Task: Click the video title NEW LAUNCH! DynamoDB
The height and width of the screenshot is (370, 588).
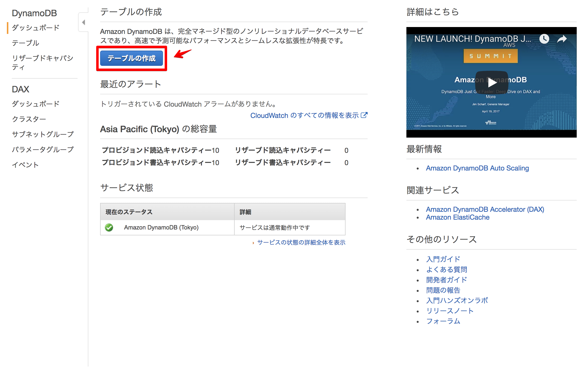Action: [473, 39]
